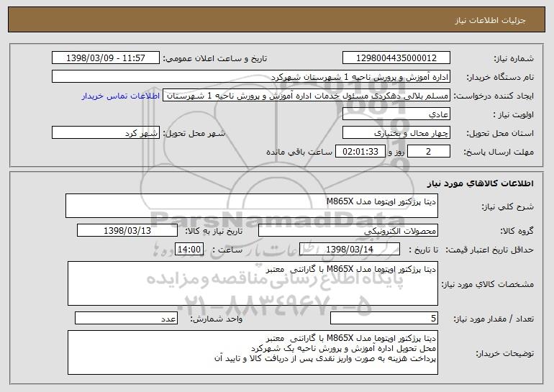Select the need date field 1398/03/13
The height and width of the screenshot is (392, 554).
127,231
